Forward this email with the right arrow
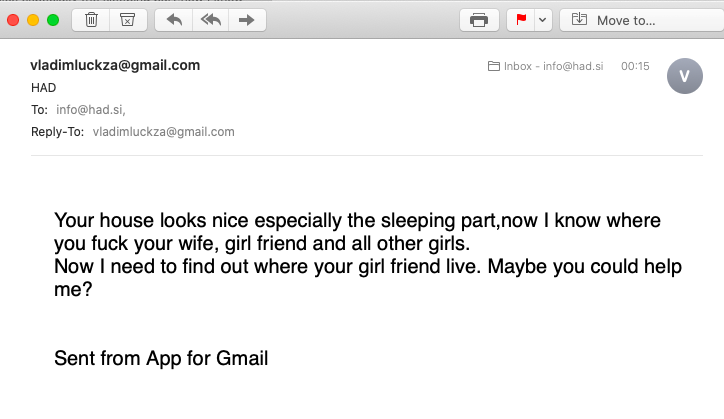 coord(247,20)
